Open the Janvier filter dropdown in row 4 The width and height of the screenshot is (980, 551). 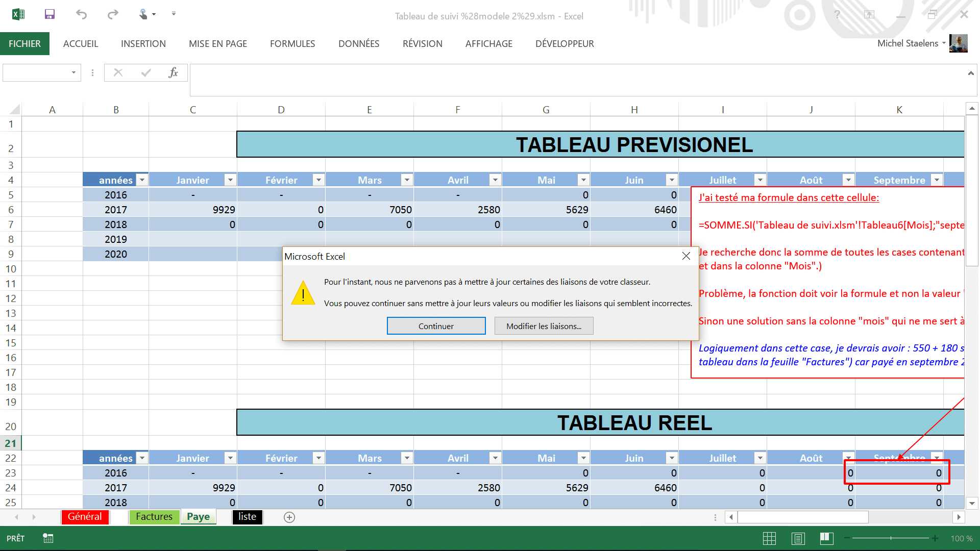(230, 180)
